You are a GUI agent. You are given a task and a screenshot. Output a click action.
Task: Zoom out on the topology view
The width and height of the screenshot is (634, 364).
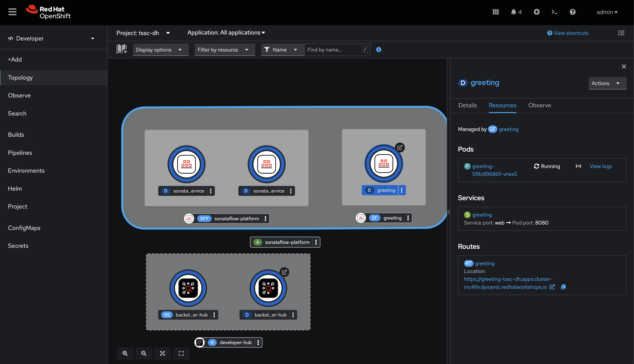[x=144, y=353]
